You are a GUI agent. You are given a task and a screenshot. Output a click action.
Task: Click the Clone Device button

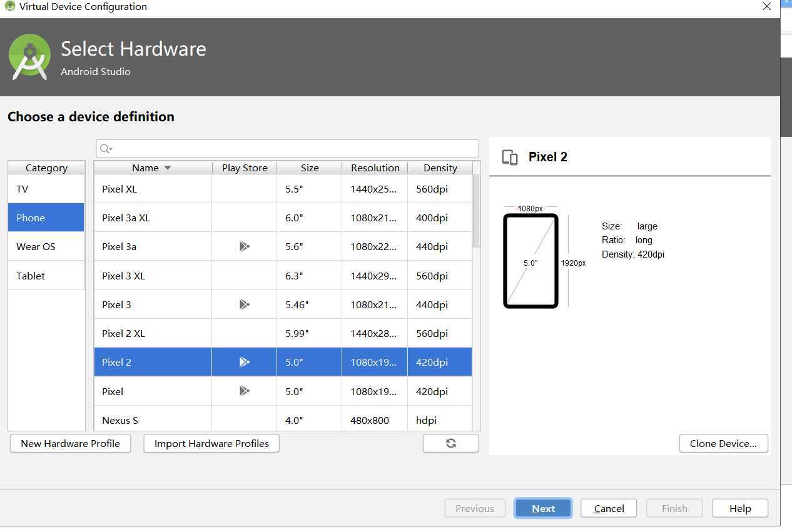click(723, 443)
